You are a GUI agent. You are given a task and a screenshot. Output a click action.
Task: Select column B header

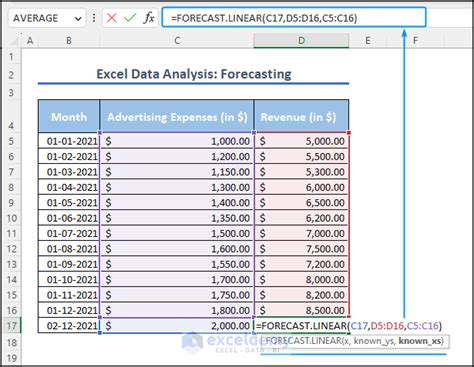(69, 41)
